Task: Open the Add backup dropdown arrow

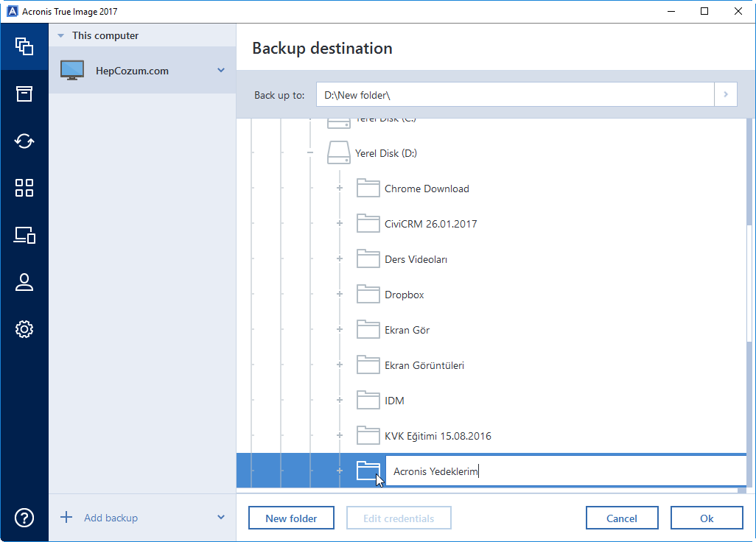Action: click(221, 518)
